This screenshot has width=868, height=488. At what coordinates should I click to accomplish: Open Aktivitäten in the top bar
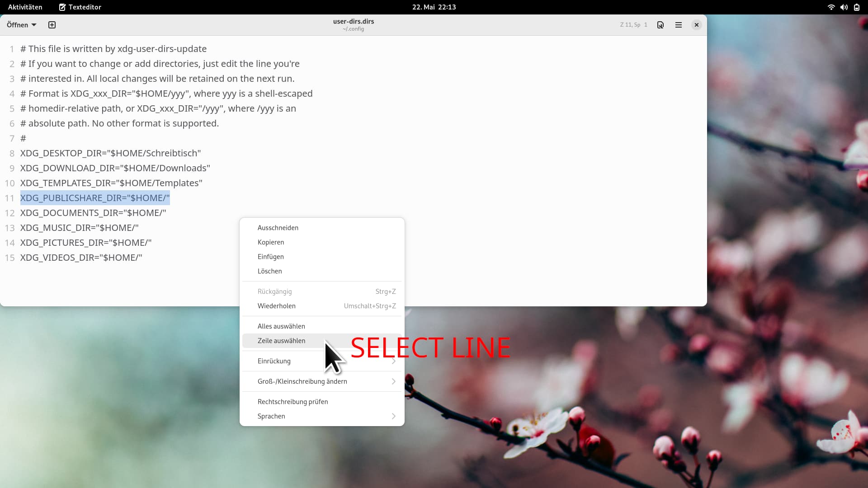25,7
